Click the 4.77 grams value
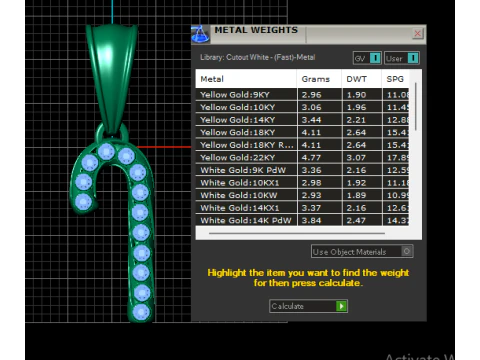 tap(311, 158)
